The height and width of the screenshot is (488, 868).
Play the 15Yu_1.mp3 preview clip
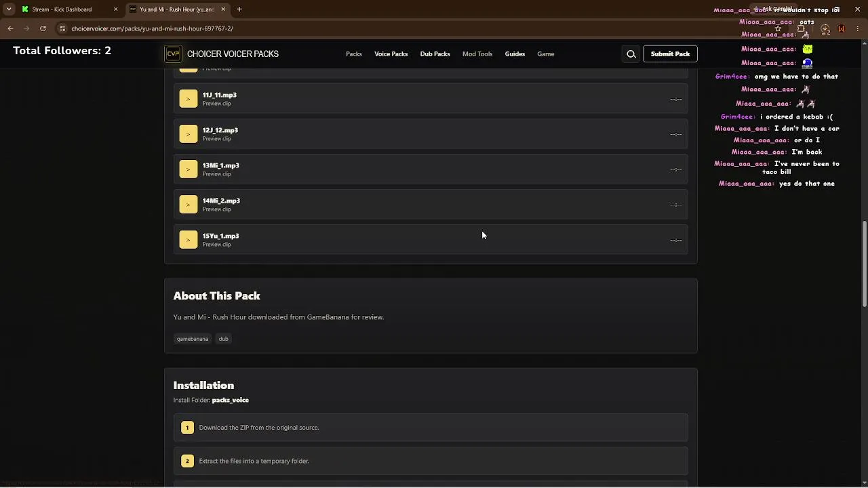[189, 240]
